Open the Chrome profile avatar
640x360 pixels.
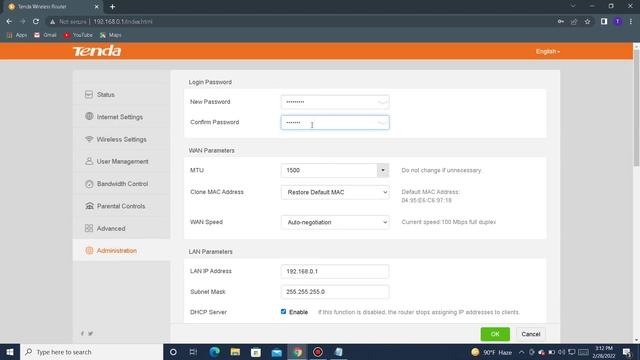coord(618,21)
